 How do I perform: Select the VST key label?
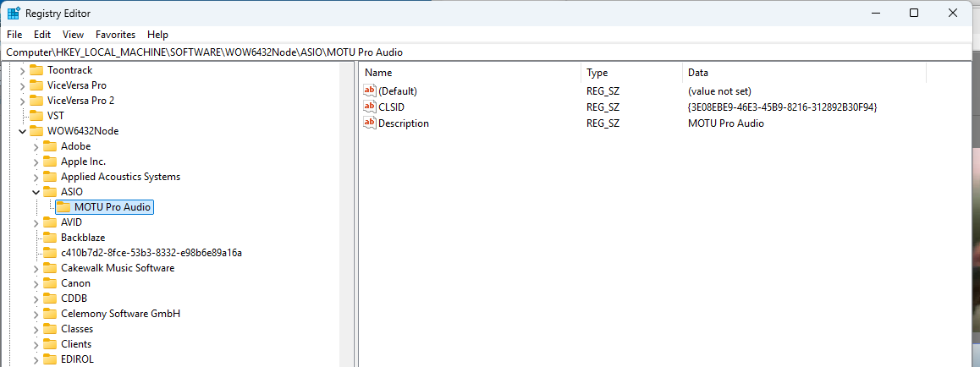pyautogui.click(x=56, y=116)
